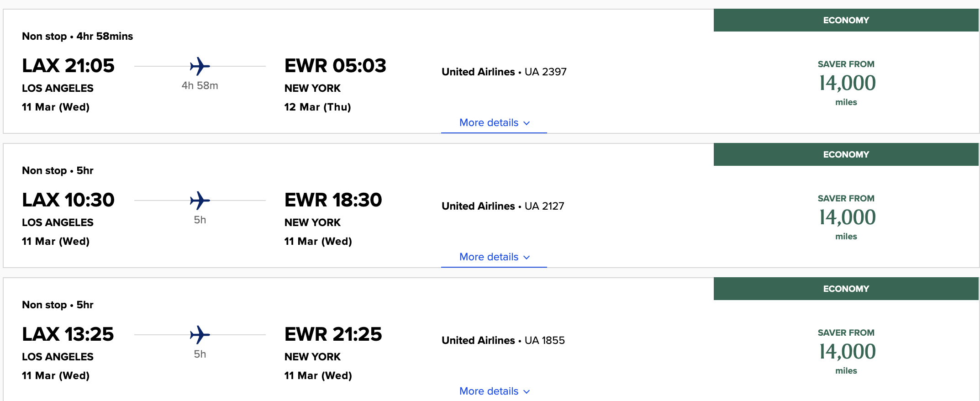Click the airplane glyph on the overnight flight

pos(200,65)
